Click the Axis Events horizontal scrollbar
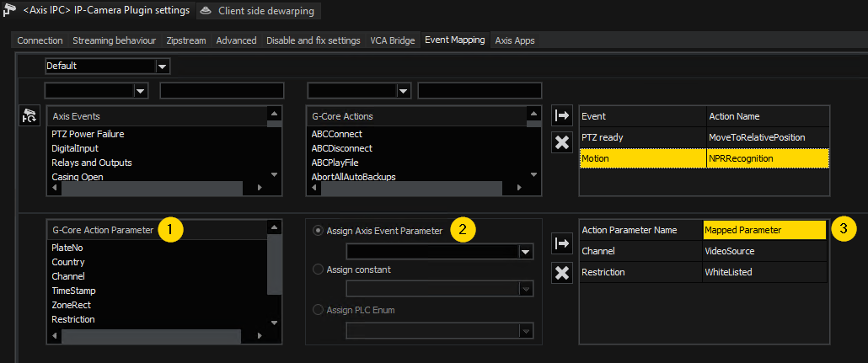868x363 pixels. click(x=152, y=188)
